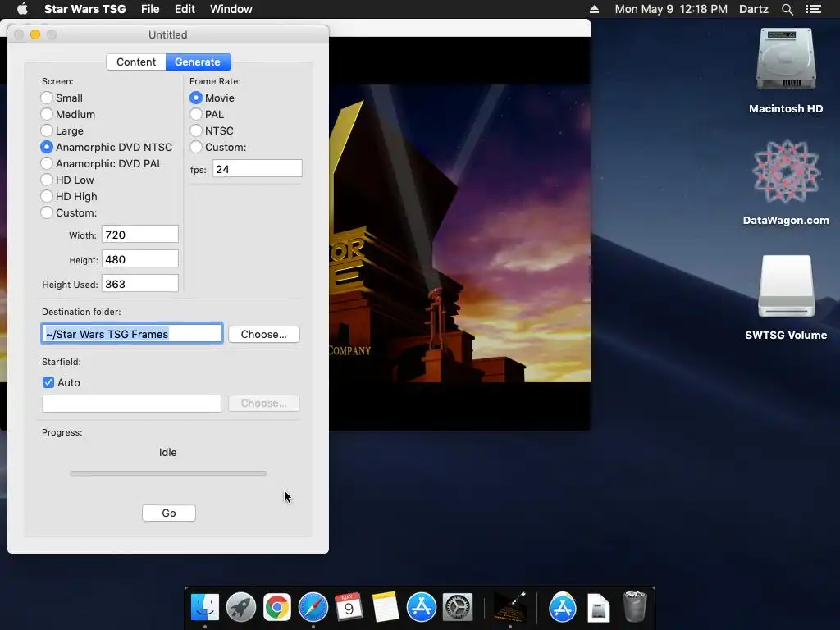This screenshot has height=630, width=840.
Task: Open App Store in Dock
Action: (421, 608)
